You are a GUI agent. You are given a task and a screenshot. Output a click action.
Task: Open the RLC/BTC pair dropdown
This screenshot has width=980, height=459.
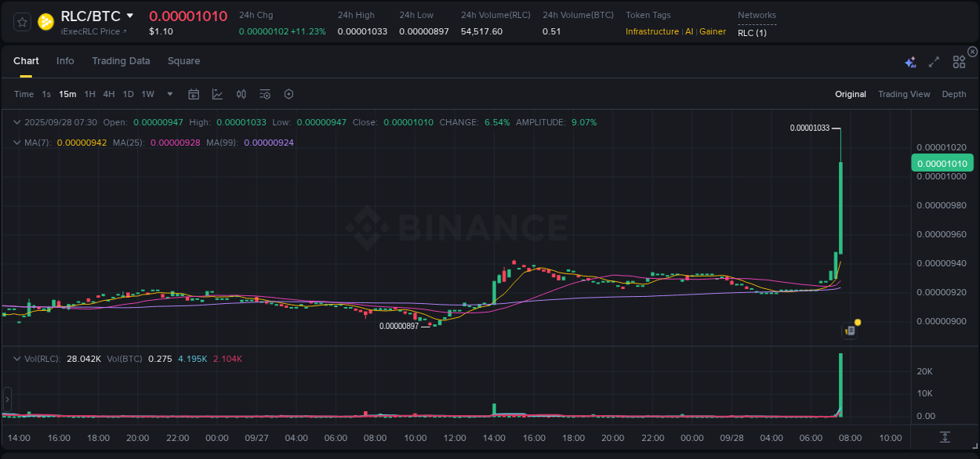point(130,15)
